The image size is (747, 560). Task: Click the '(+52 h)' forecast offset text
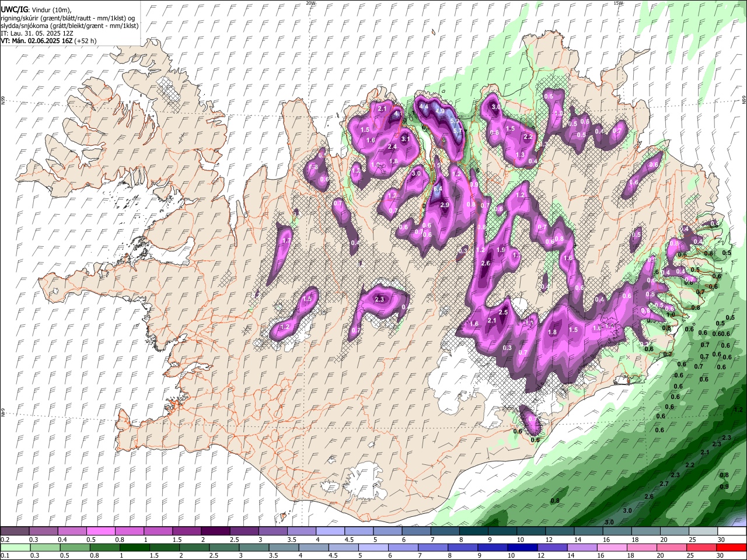coord(86,41)
